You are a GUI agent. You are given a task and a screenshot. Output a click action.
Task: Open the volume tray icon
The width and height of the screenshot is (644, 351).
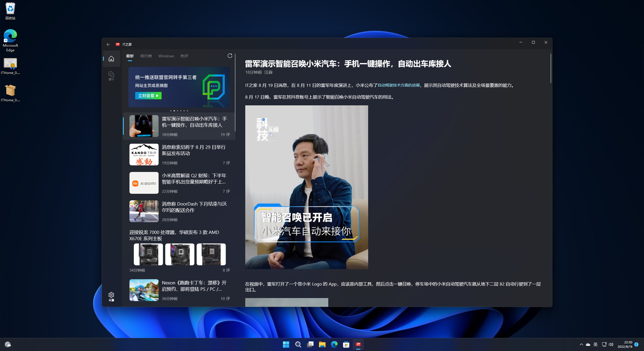click(611, 344)
